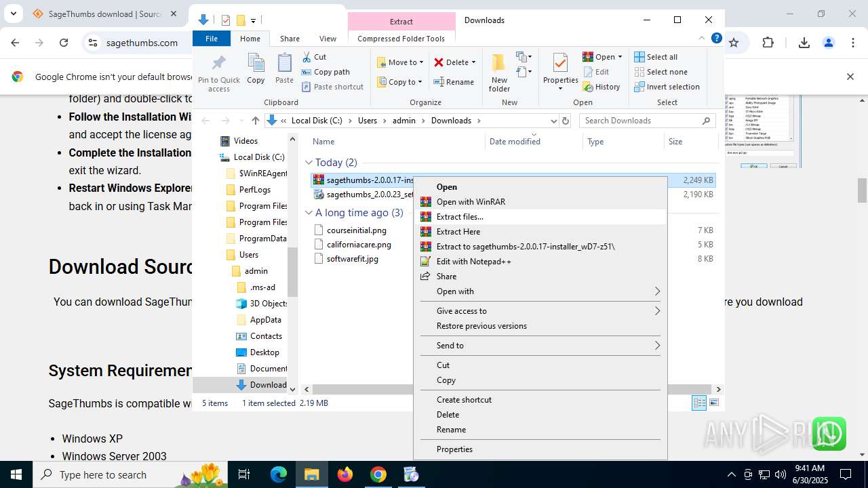
Task: Switch to details view layout icon
Action: point(699,403)
